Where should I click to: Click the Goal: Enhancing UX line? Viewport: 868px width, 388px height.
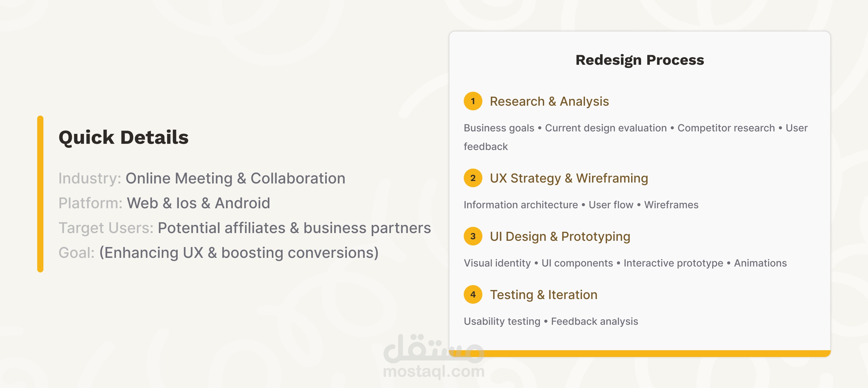(x=218, y=253)
